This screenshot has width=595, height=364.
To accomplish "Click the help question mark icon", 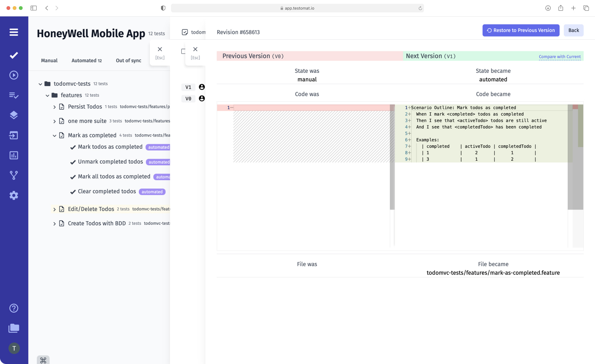I will [x=13, y=308].
